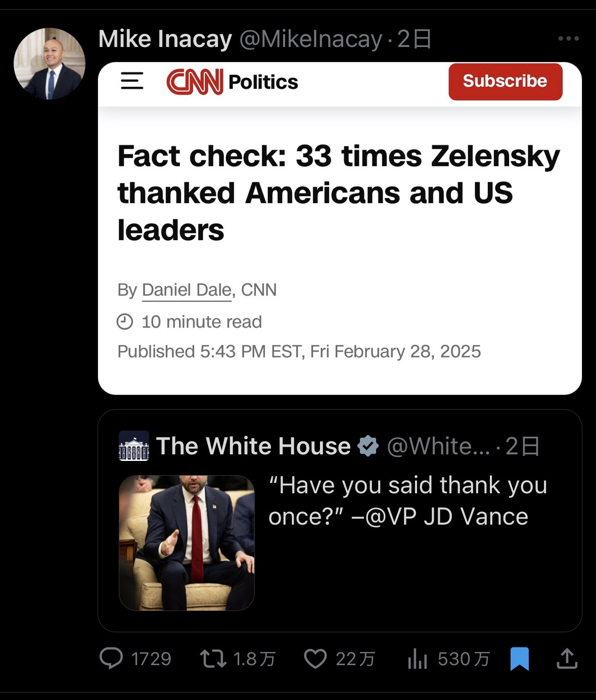This screenshot has width=596, height=700.
Task: Click the Mike Inacay display name
Action: click(x=165, y=39)
